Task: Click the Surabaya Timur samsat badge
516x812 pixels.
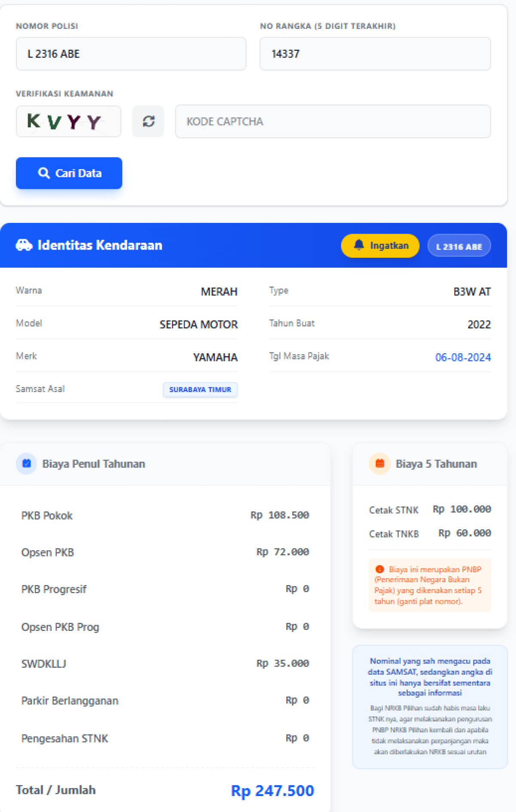Action: click(x=200, y=389)
